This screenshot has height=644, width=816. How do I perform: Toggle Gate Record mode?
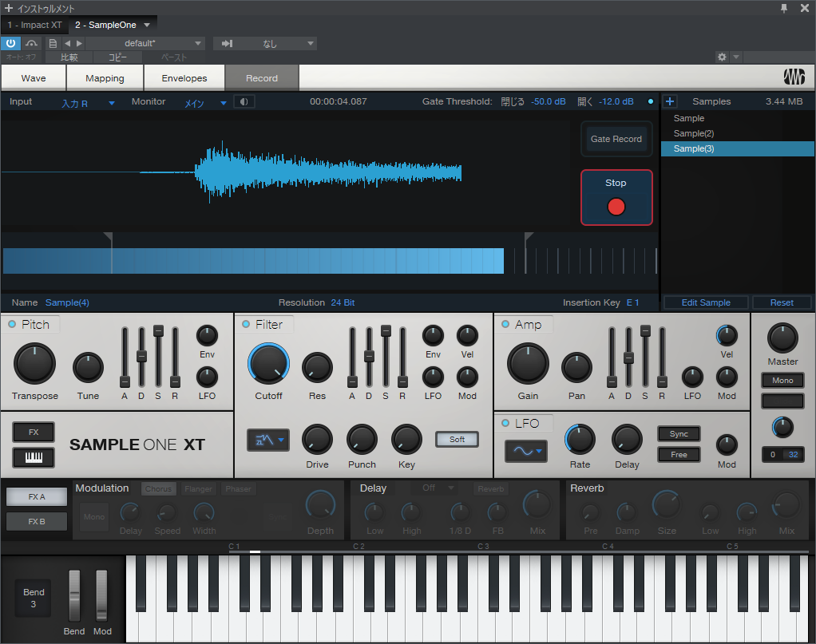[616, 139]
